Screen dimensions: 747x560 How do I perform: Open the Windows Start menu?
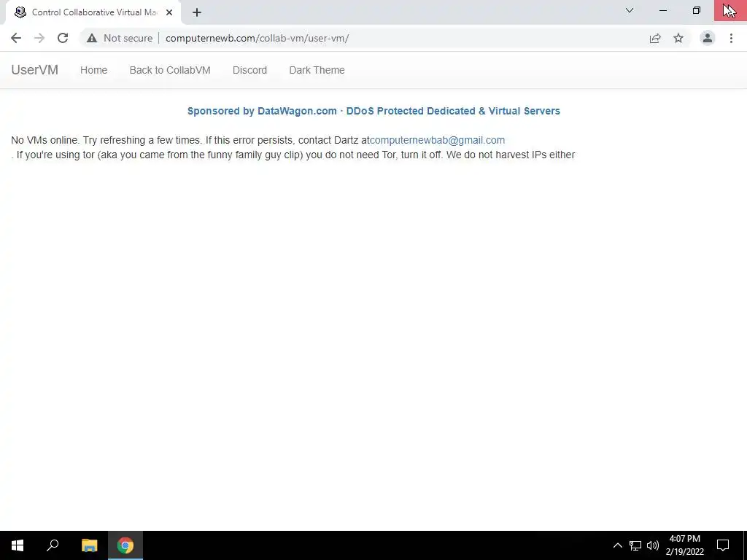(18, 545)
